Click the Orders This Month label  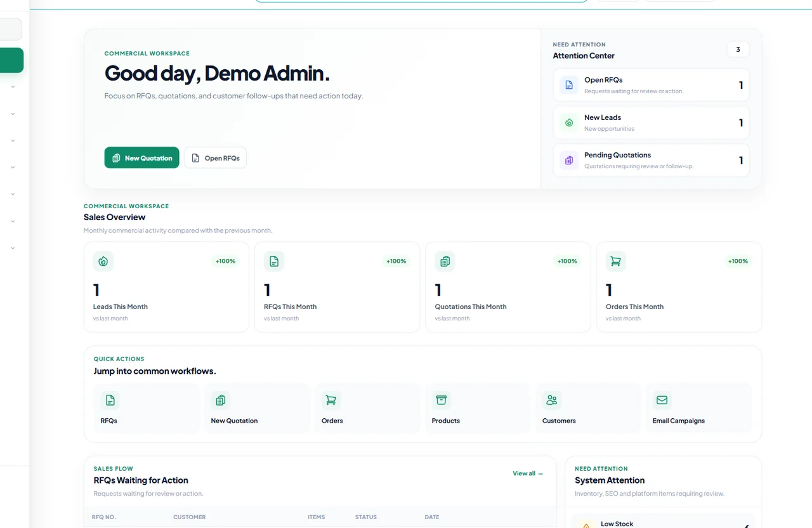(x=634, y=307)
